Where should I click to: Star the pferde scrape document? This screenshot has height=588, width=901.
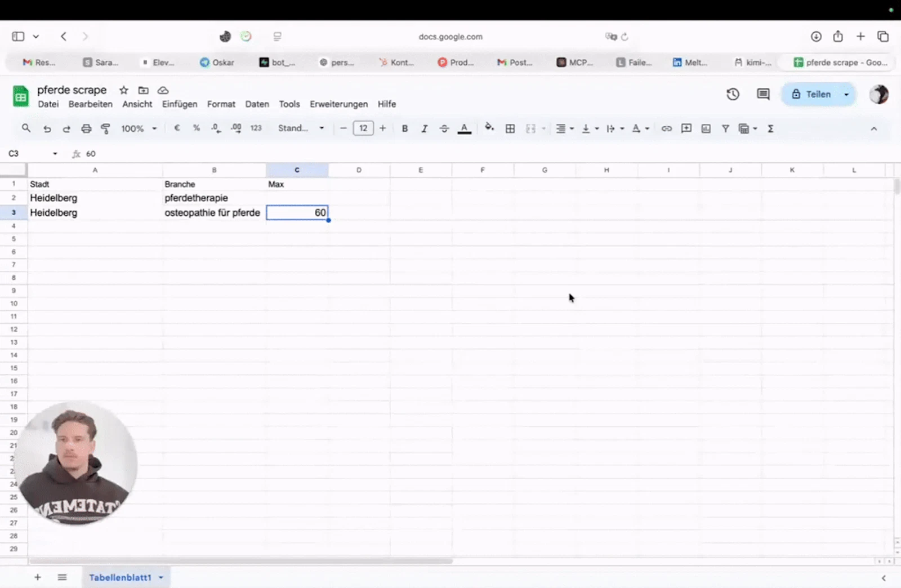(124, 90)
